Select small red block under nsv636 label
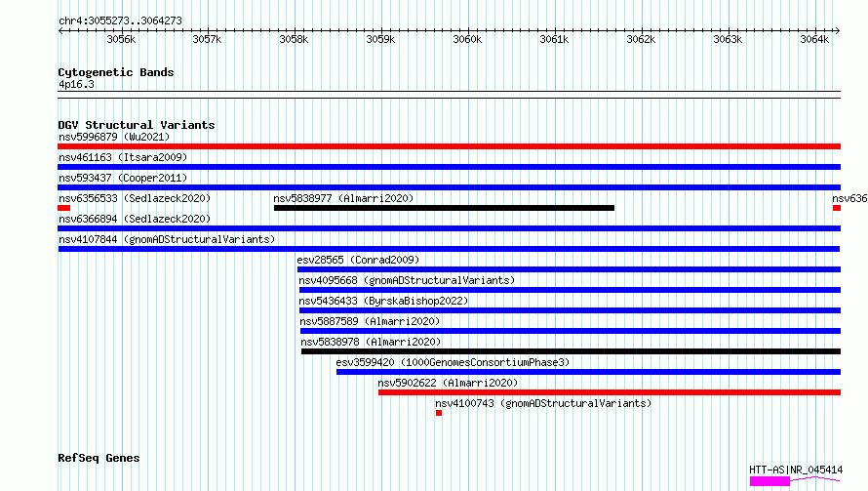Image resolution: width=868 pixels, height=491 pixels. (837, 208)
